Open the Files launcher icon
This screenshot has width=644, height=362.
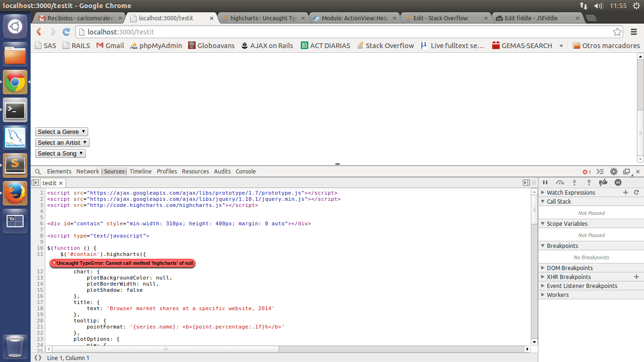pos(15,55)
